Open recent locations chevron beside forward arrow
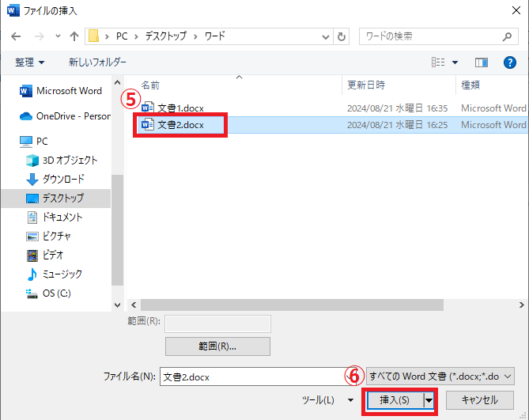The image size is (529, 420). (x=58, y=36)
